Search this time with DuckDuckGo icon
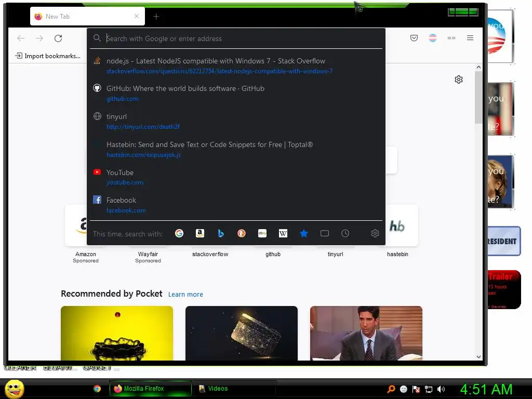The width and height of the screenshot is (532, 399). 242,233
